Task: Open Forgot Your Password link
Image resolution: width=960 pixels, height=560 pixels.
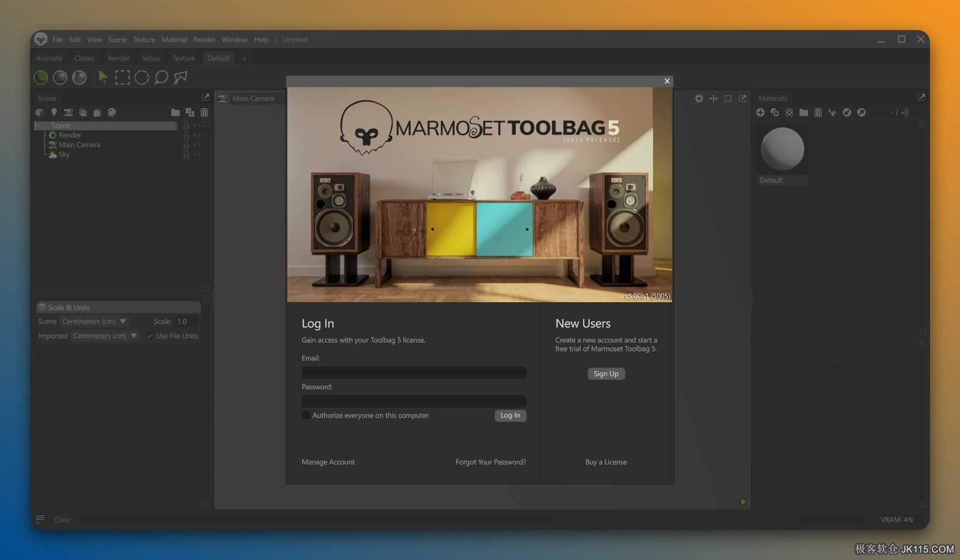Action: pyautogui.click(x=491, y=462)
